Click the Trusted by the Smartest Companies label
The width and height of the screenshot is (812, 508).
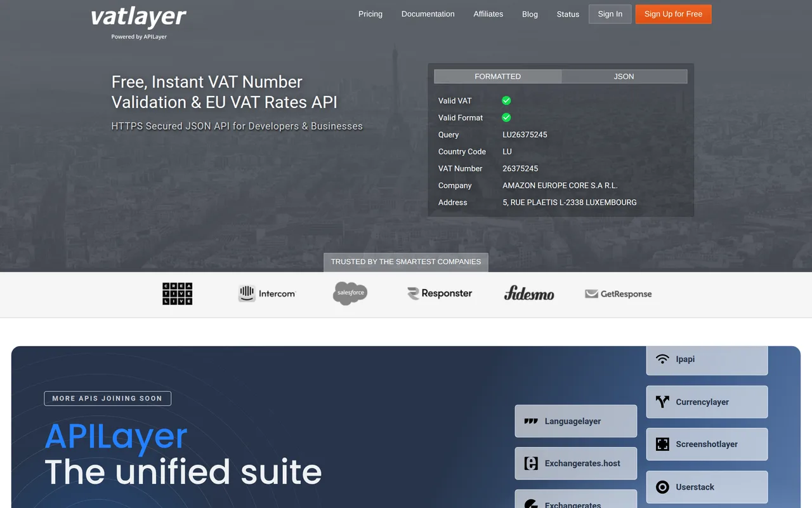point(406,262)
